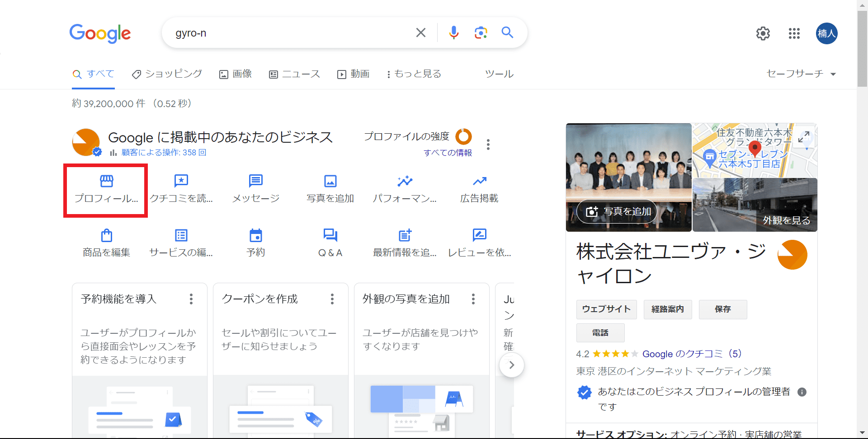This screenshot has width=868, height=439.
Task: Select the すべて results tab
Action: point(94,74)
